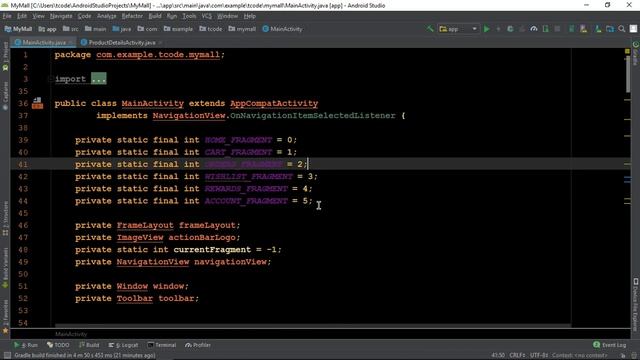Open the Event Log button

[610, 345]
